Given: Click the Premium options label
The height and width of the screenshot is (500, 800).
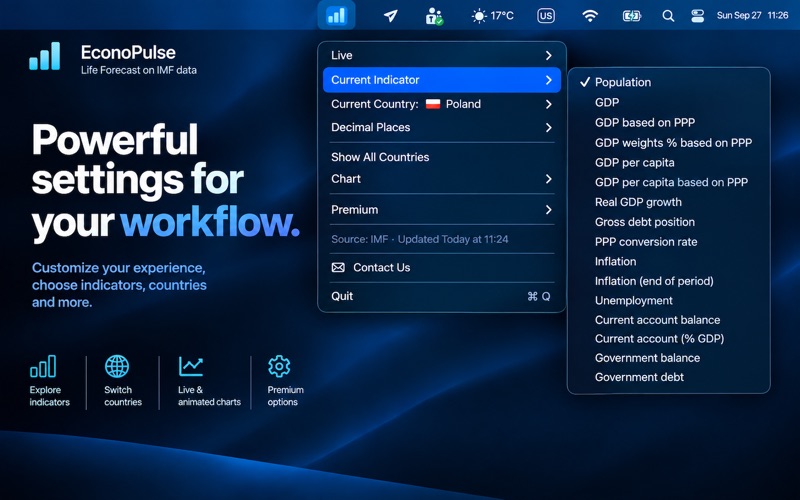Looking at the screenshot, I should pyautogui.click(x=286, y=396).
